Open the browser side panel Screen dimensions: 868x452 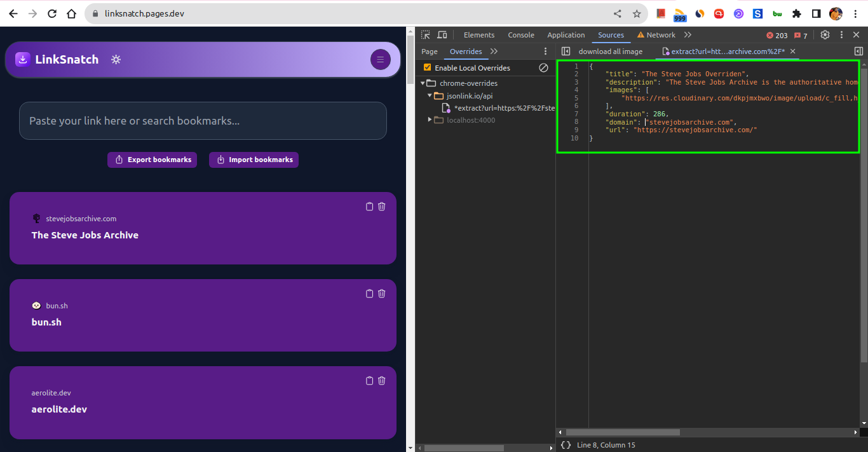[x=817, y=13]
